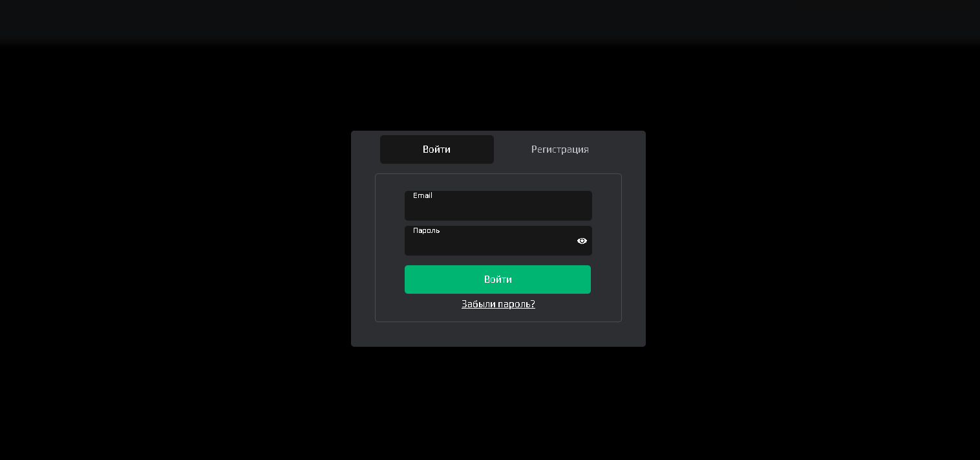
Task: Click the eye icon in the Пароль field
Action: (582, 241)
